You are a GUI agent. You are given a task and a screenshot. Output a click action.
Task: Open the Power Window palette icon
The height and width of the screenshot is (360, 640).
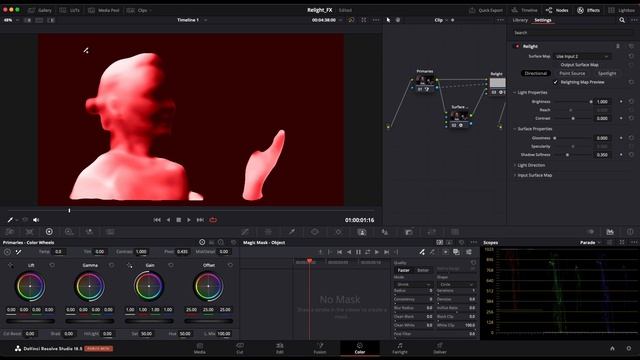point(315,232)
